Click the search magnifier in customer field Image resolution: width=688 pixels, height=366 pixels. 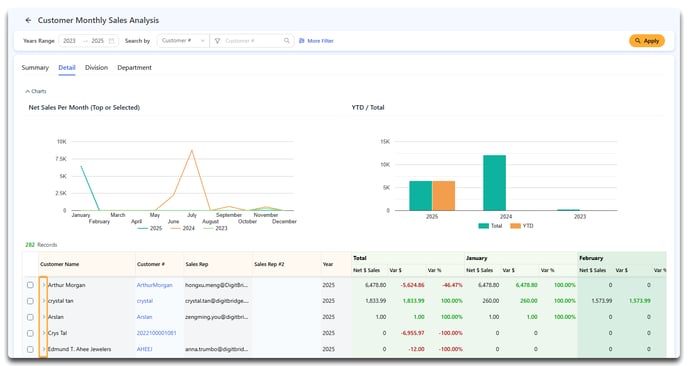[x=287, y=41]
